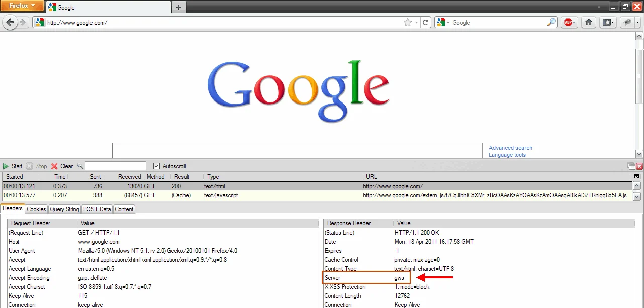644x308 pixels.
Task: Toggle the Autoscroll checkbox
Action: tap(169, 166)
